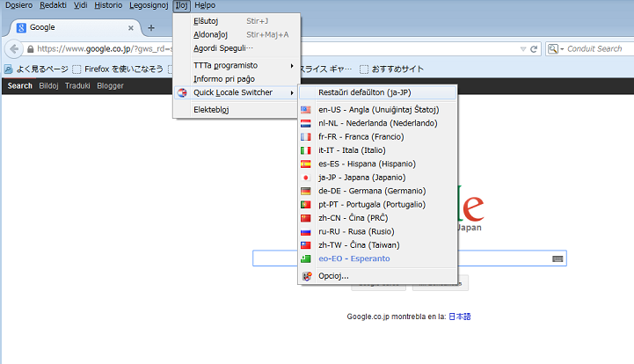Open the Historio menu

pyautogui.click(x=108, y=5)
